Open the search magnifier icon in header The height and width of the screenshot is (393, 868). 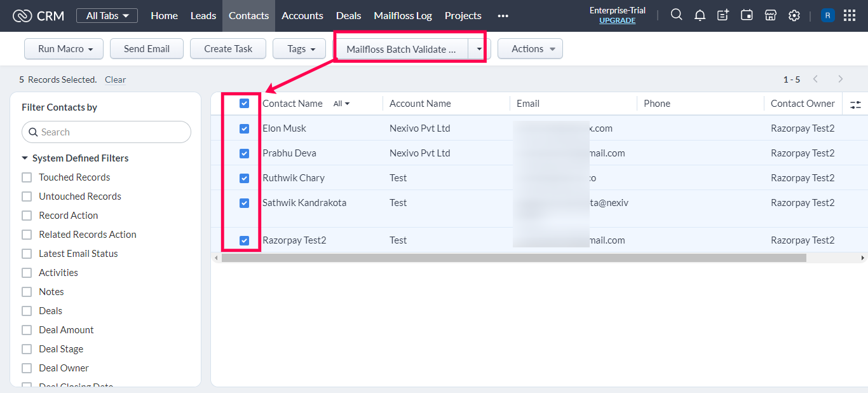click(x=676, y=15)
